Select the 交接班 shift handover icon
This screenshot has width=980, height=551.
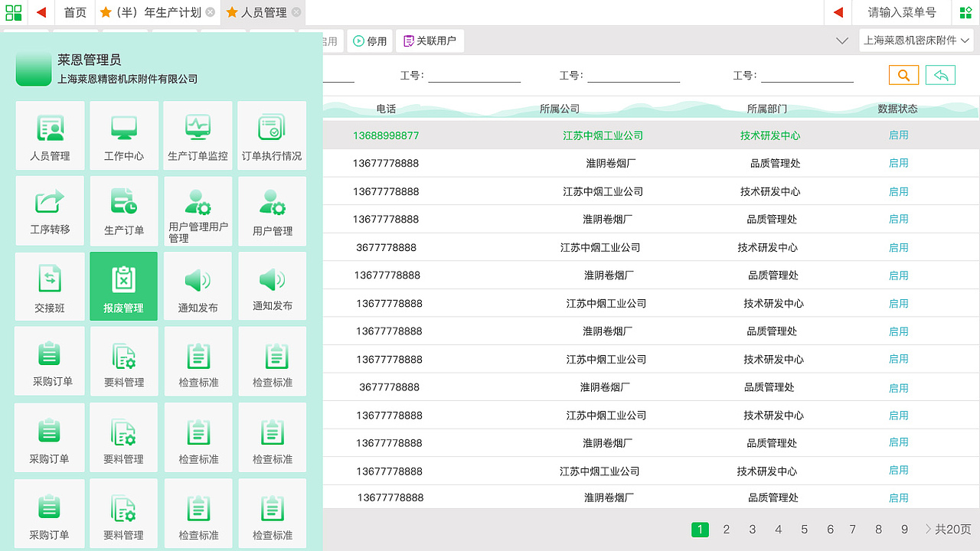click(x=49, y=285)
